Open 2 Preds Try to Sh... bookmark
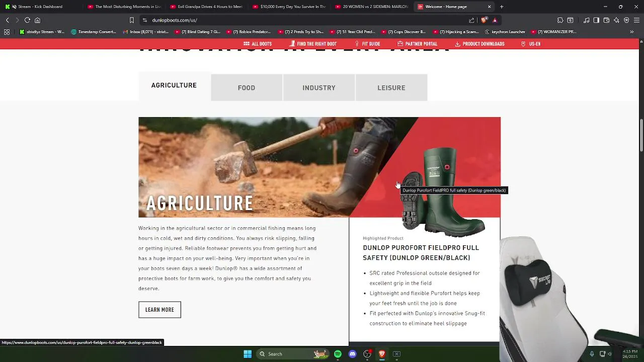This screenshot has height=362, width=644. [x=300, y=32]
